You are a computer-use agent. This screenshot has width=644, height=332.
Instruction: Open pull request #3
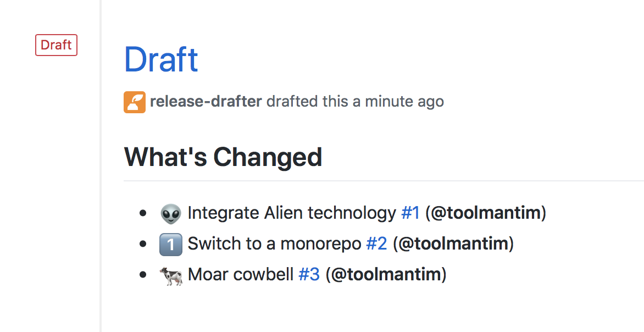[309, 274]
